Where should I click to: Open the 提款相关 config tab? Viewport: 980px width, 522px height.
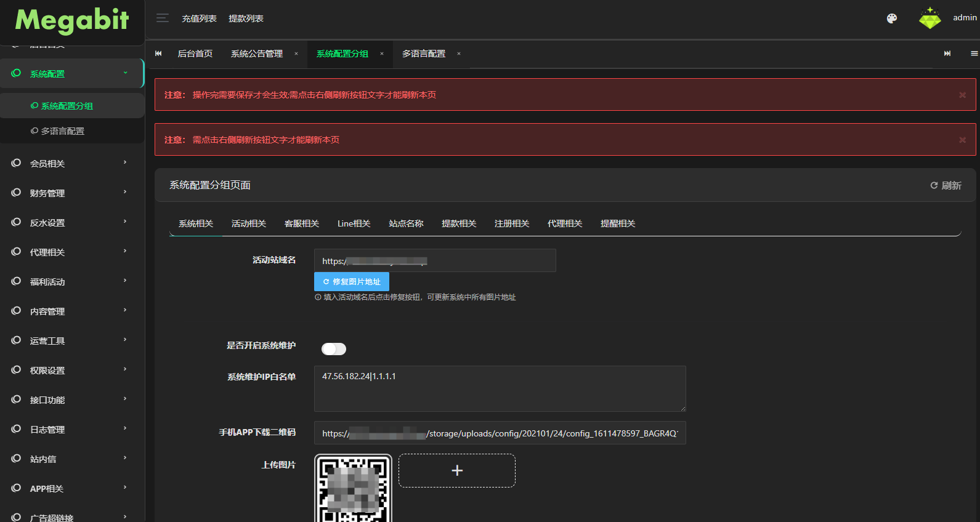pos(459,223)
